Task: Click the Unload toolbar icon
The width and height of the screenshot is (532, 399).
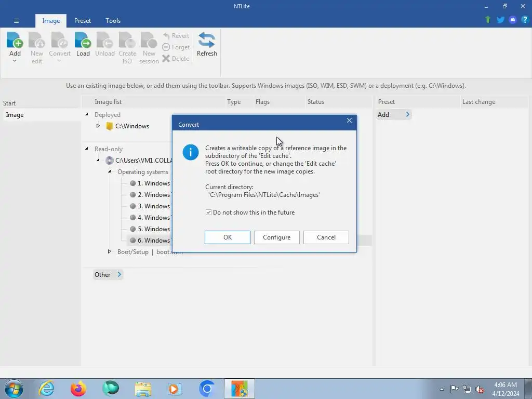Action: coord(104,40)
